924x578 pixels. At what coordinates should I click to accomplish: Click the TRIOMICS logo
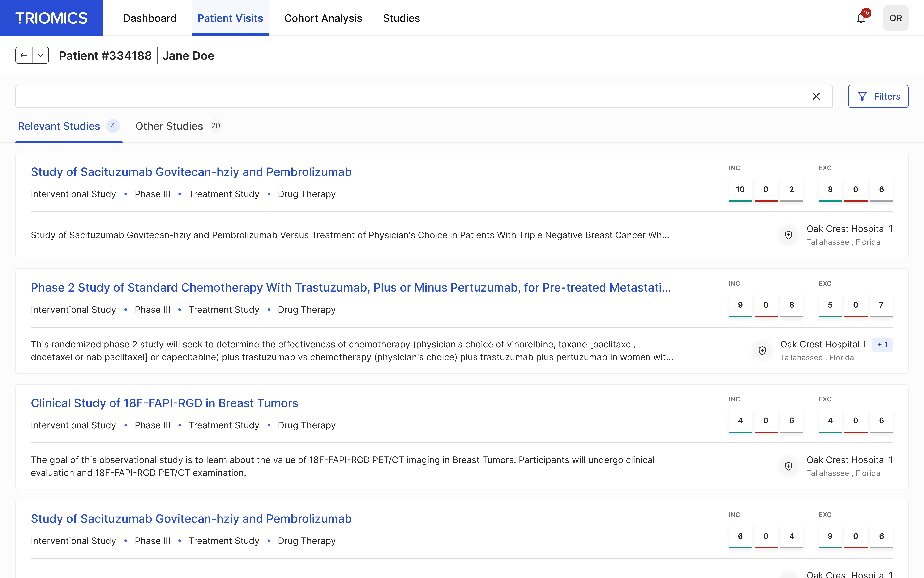(51, 18)
